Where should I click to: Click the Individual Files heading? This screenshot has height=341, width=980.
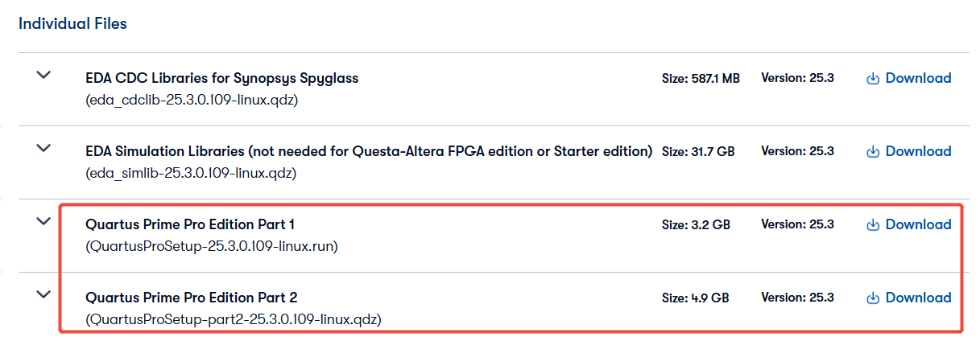72,23
